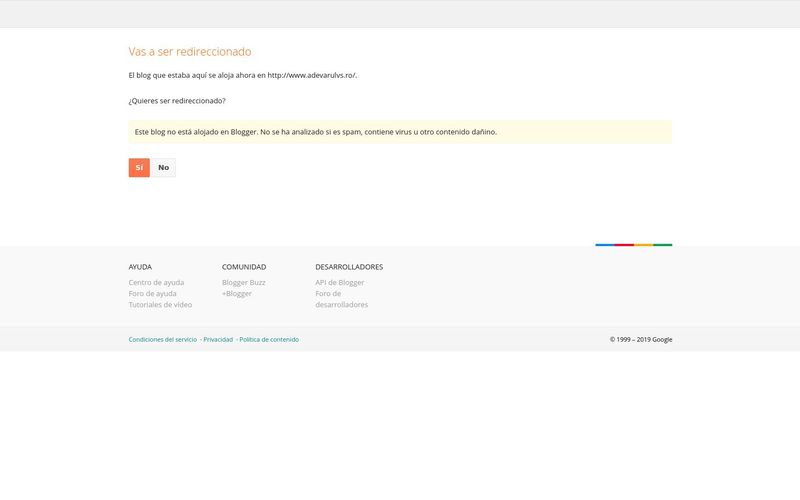Open the Foro de ayuda link
The height and width of the screenshot is (500, 800).
pyautogui.click(x=153, y=293)
